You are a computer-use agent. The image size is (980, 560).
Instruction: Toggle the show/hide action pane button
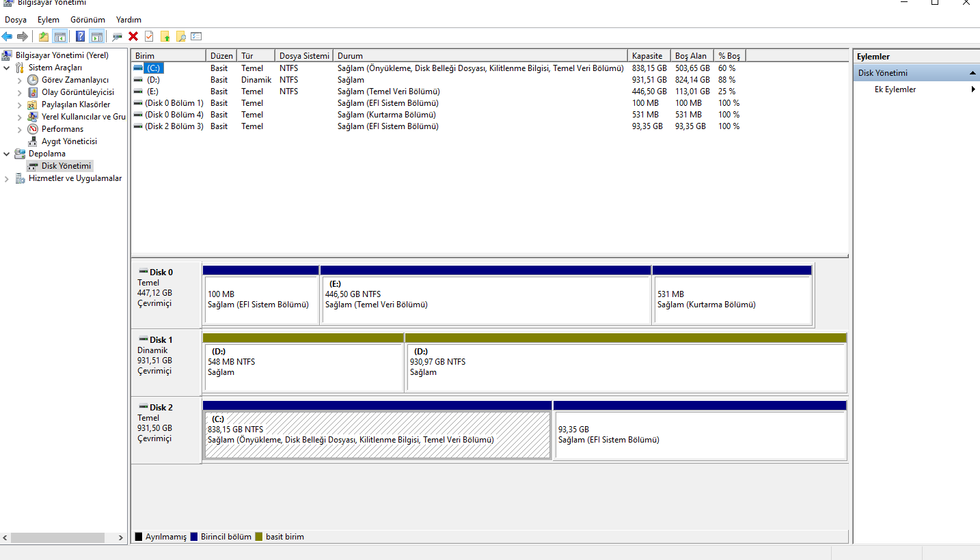(x=96, y=37)
